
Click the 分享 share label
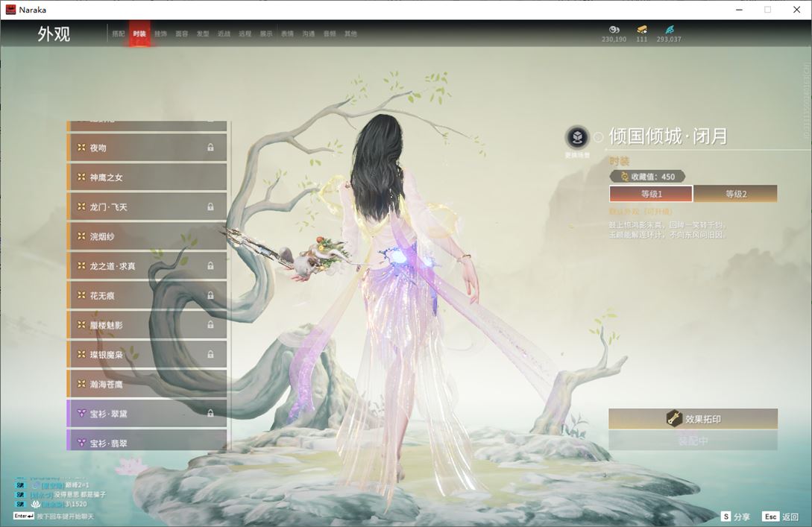pyautogui.click(x=742, y=517)
